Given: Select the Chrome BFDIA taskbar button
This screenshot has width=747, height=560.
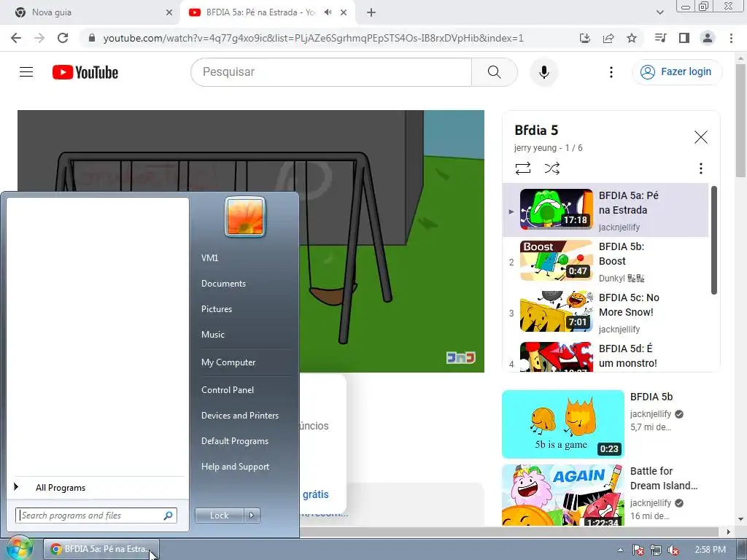Looking at the screenshot, I should [101, 549].
